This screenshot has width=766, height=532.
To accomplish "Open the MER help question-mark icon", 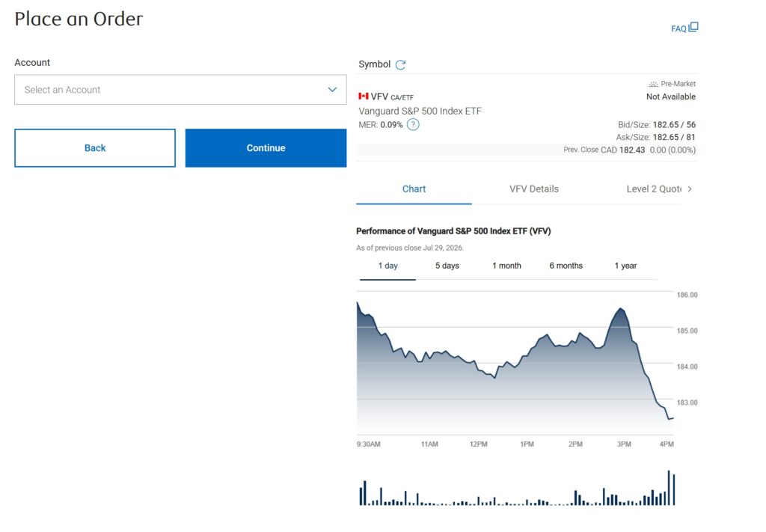I will [x=413, y=124].
